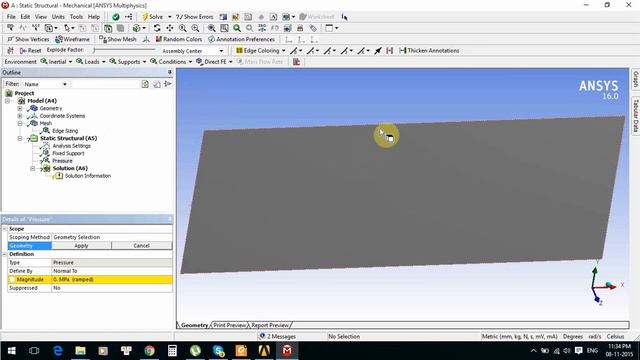Image resolution: width=640 pixels, height=360 pixels.
Task: Click the Reset explode button
Action: [30, 51]
